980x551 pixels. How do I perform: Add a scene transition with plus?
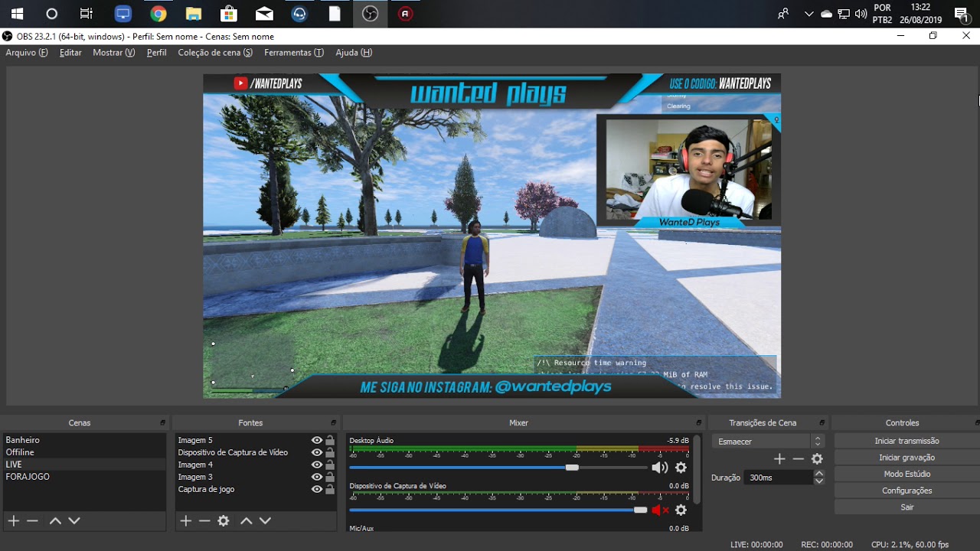coord(779,458)
